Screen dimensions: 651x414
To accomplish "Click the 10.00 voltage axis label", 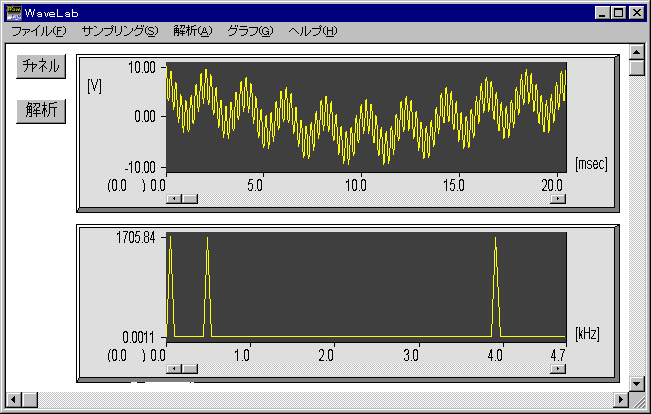I will (142, 68).
